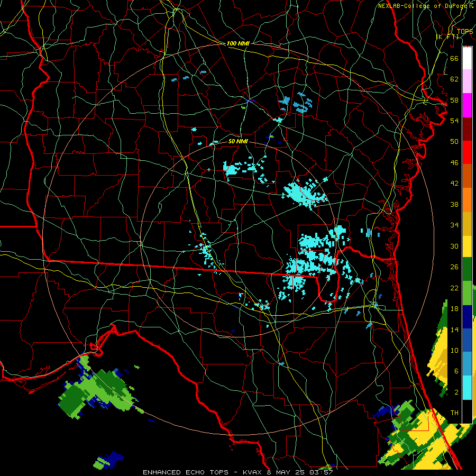Click the legend value "38"
Image resolution: width=476 pixels, height=476 pixels.
(x=454, y=204)
